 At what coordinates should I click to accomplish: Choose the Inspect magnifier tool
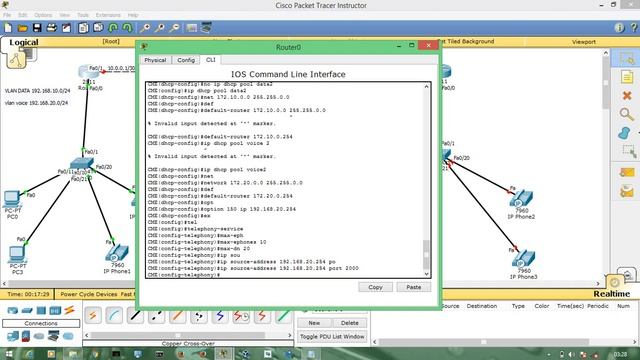(627, 114)
